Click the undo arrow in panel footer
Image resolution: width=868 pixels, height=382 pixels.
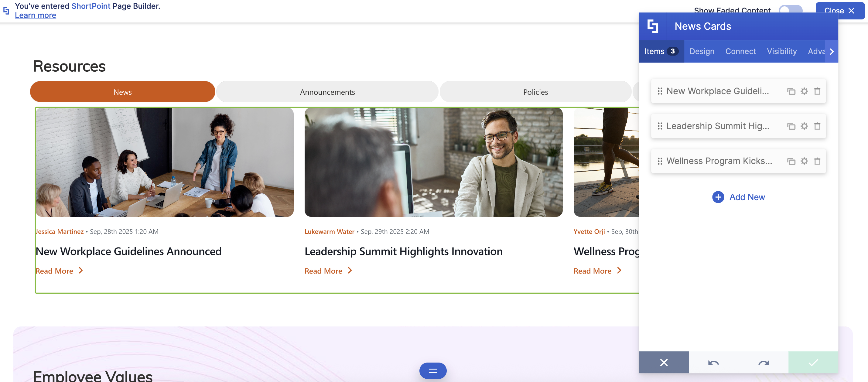[713, 363]
